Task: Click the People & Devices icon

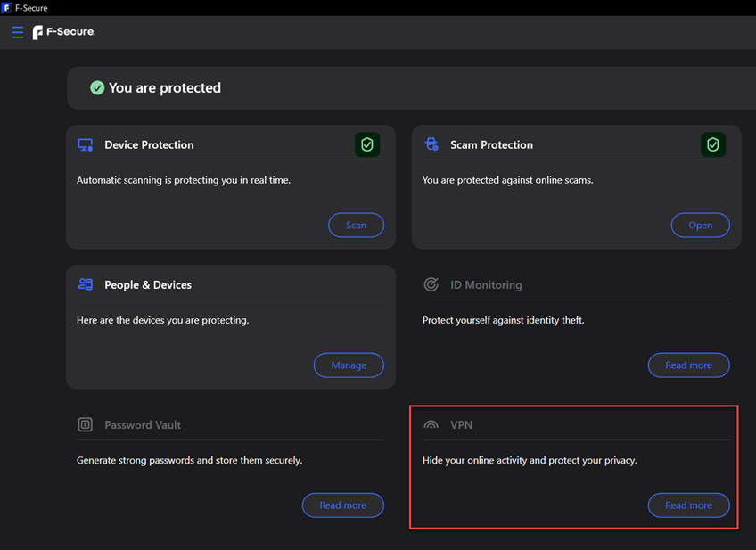Action: click(x=86, y=284)
